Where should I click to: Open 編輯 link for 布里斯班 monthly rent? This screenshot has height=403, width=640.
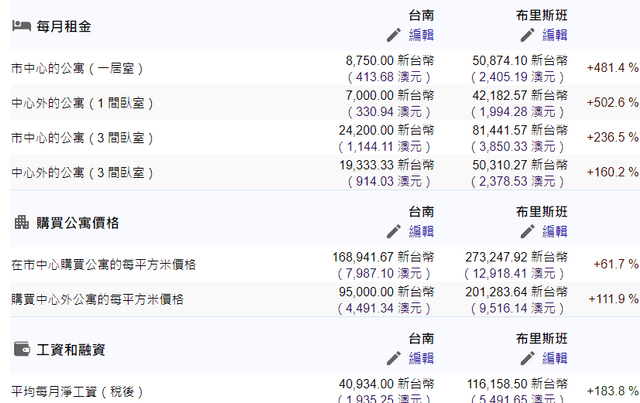point(555,35)
